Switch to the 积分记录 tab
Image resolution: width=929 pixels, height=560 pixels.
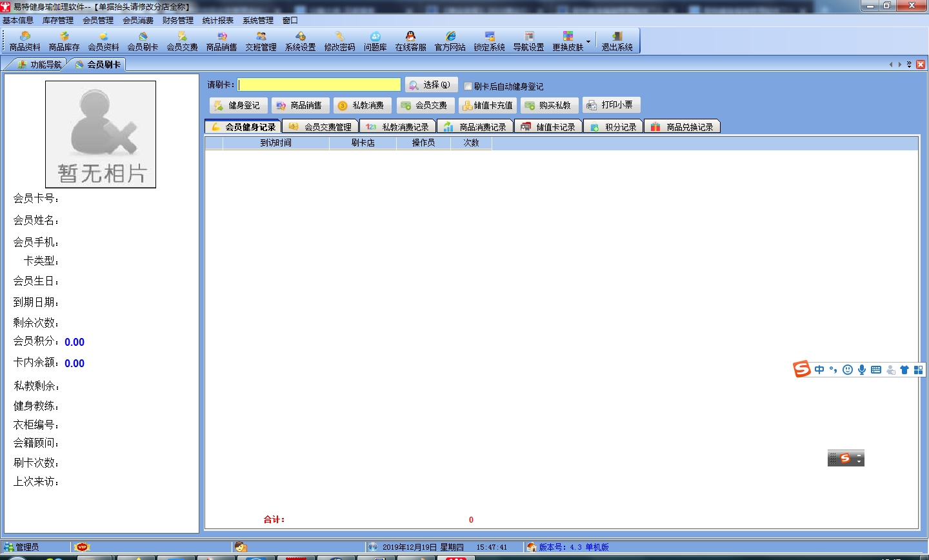point(614,127)
